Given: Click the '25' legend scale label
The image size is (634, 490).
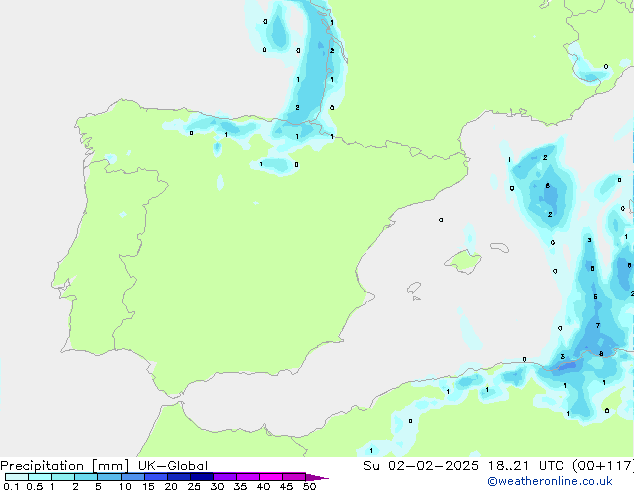Looking at the screenshot, I should tap(194, 486).
